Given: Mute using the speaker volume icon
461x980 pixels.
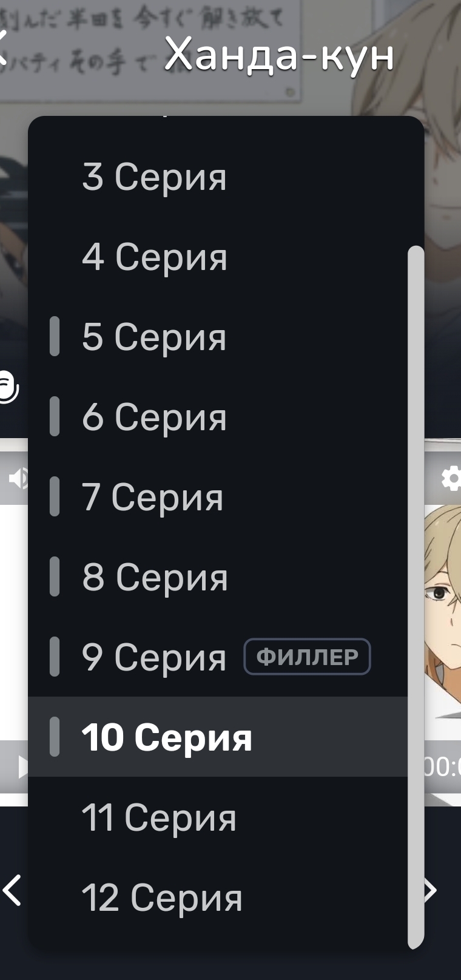Looking at the screenshot, I should coord(18,478).
